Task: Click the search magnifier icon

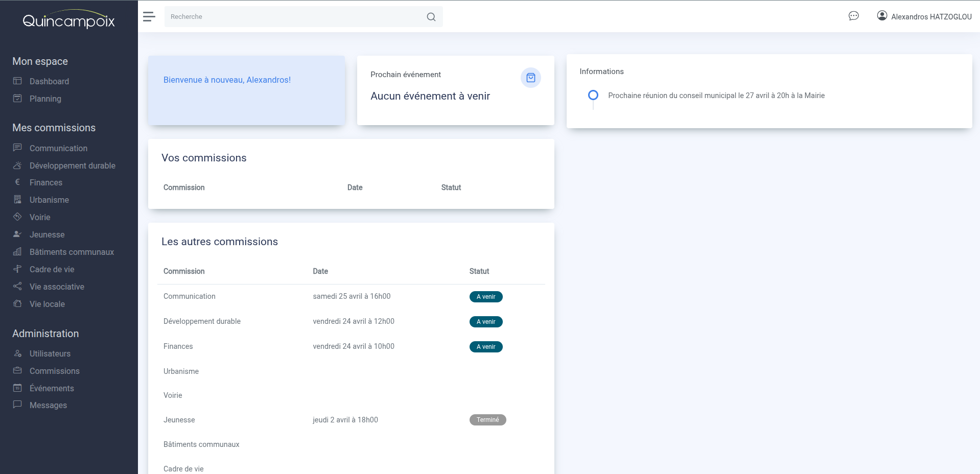Action: (x=431, y=16)
